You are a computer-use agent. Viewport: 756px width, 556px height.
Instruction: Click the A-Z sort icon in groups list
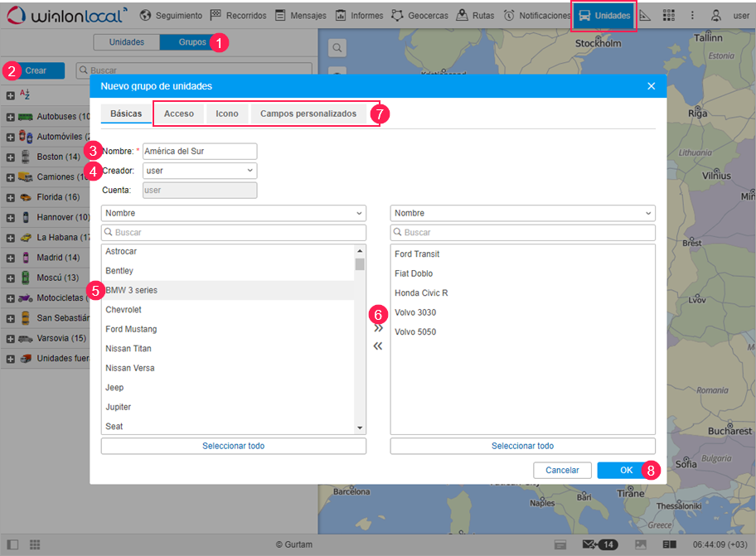[x=24, y=95]
